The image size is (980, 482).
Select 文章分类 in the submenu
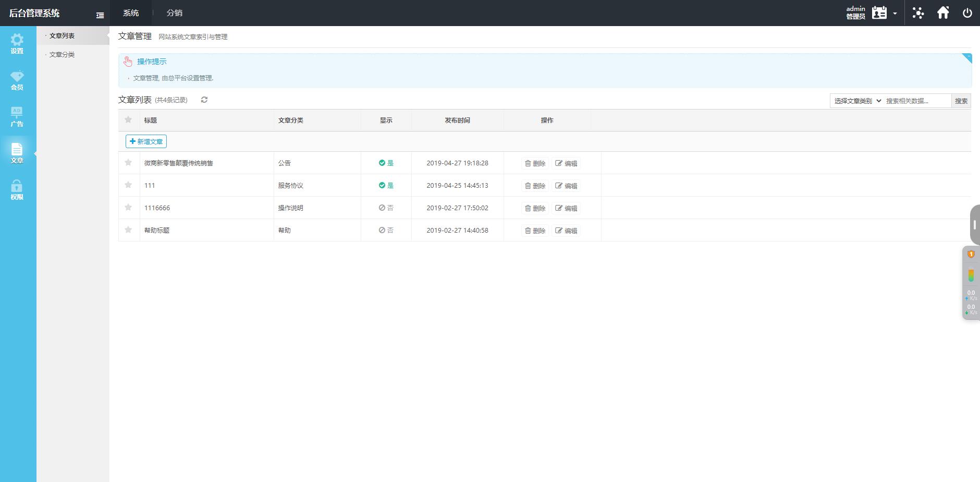point(62,55)
